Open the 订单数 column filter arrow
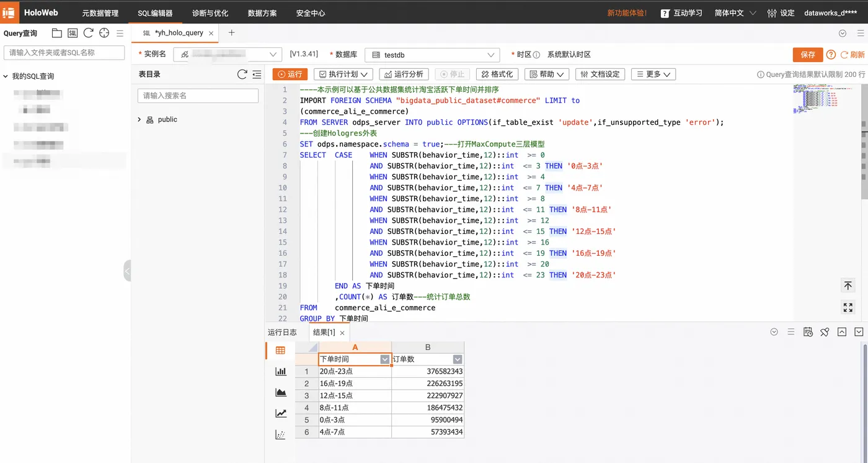 (x=458, y=359)
